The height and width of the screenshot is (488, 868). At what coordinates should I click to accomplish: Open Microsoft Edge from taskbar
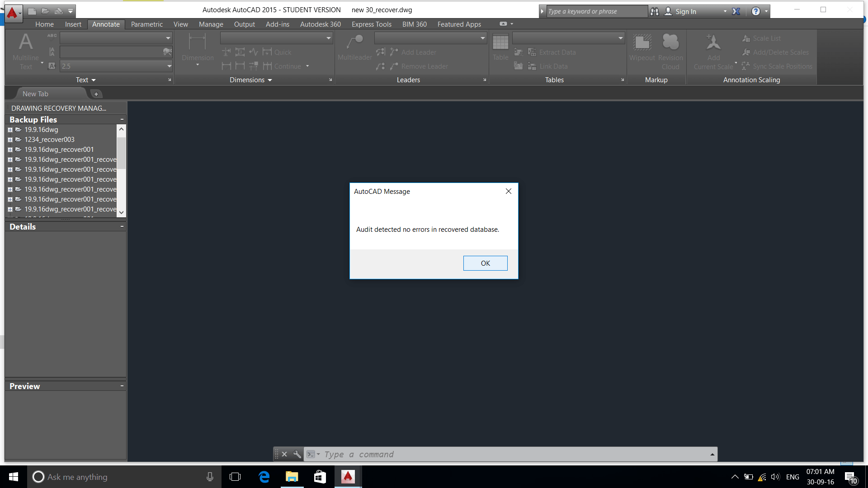[264, 477]
